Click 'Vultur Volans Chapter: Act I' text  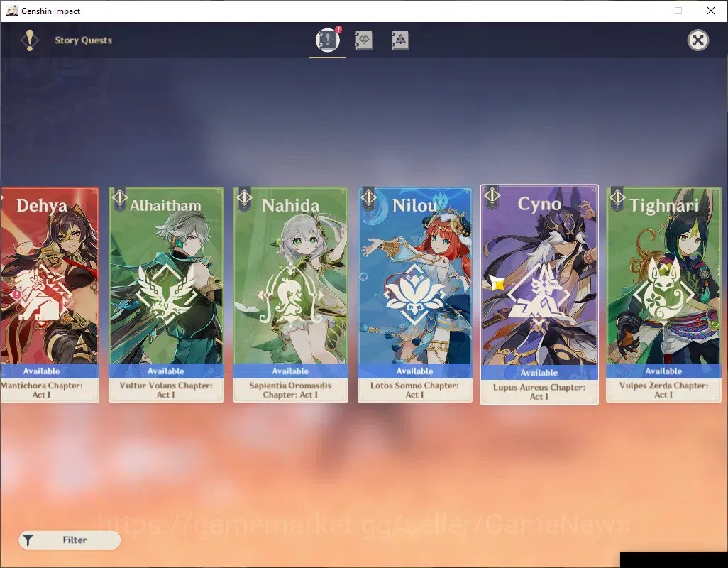pyautogui.click(x=166, y=390)
